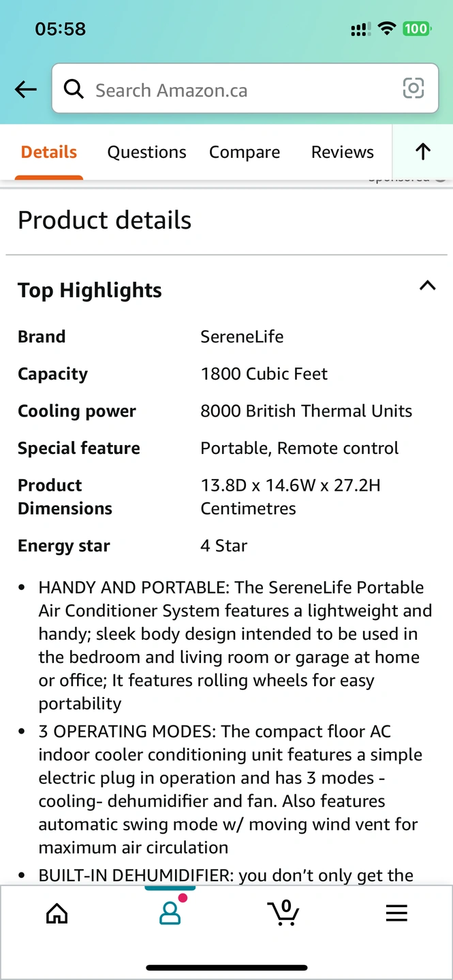
Task: Tap the Wi-Fi icon in status bar
Action: (387, 29)
